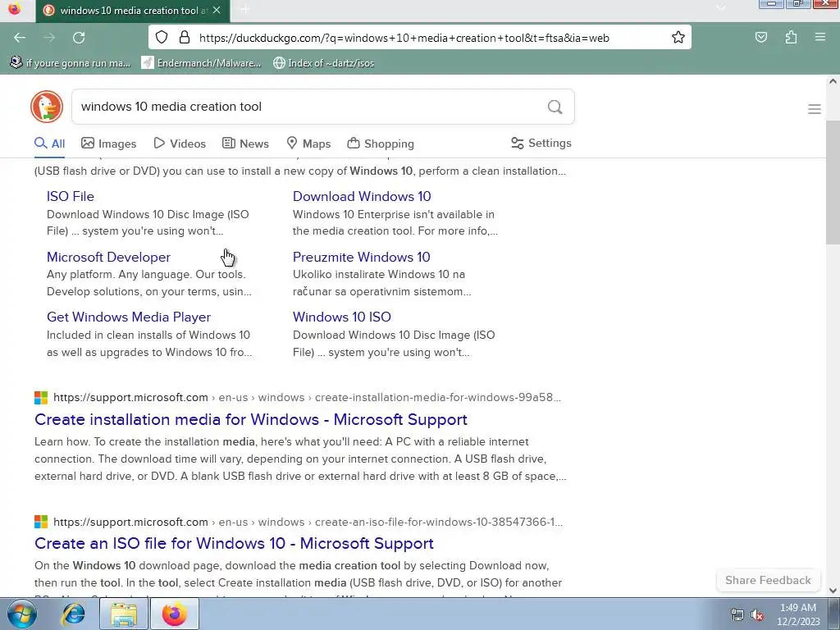Image resolution: width=840 pixels, height=630 pixels.
Task: Open the Download Windows 10 sitelink
Action: tap(362, 197)
